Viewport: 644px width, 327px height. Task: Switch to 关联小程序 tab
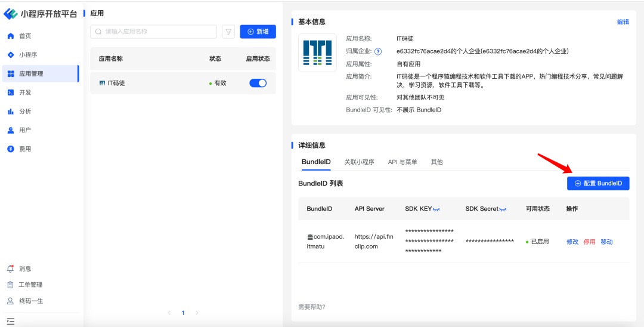click(x=359, y=162)
